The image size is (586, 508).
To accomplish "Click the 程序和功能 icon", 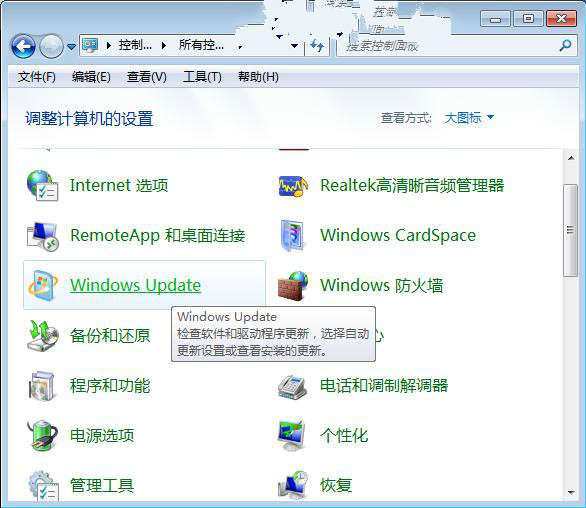I will 42,386.
